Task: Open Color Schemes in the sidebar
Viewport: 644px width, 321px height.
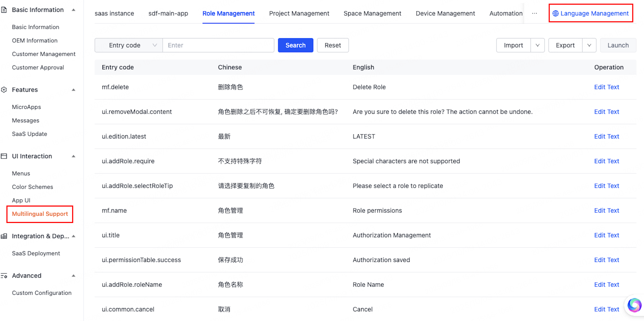Action: (32, 187)
